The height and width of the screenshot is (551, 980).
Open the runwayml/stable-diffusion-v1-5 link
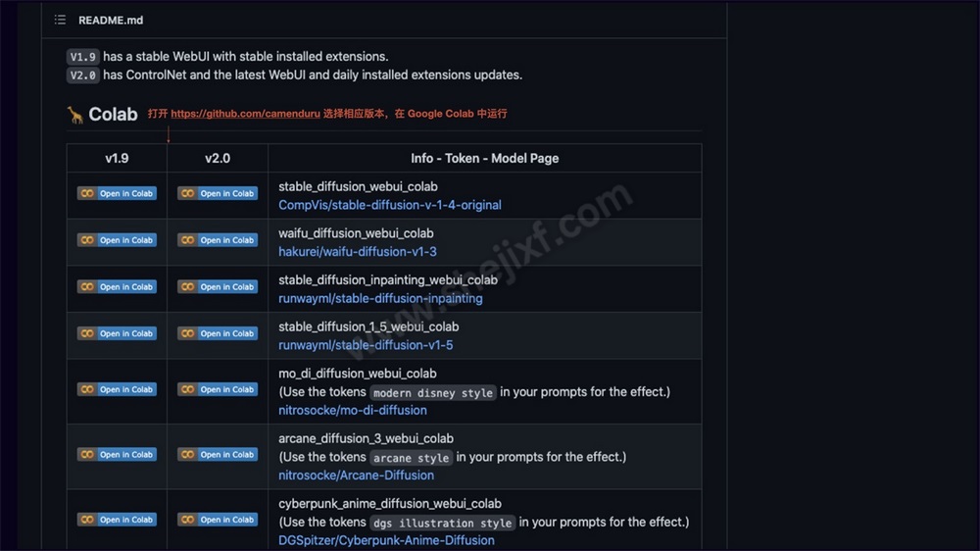[x=366, y=345]
